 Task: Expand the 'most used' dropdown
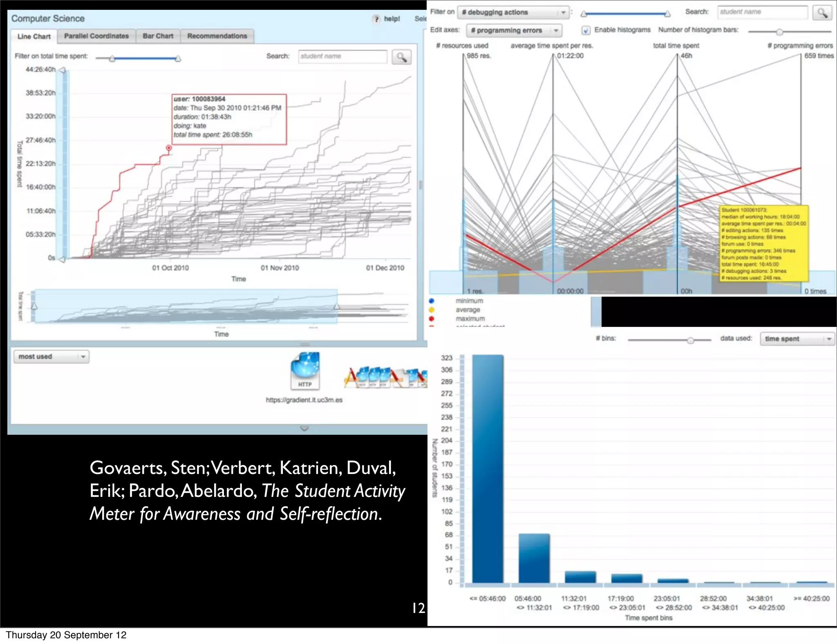51,357
